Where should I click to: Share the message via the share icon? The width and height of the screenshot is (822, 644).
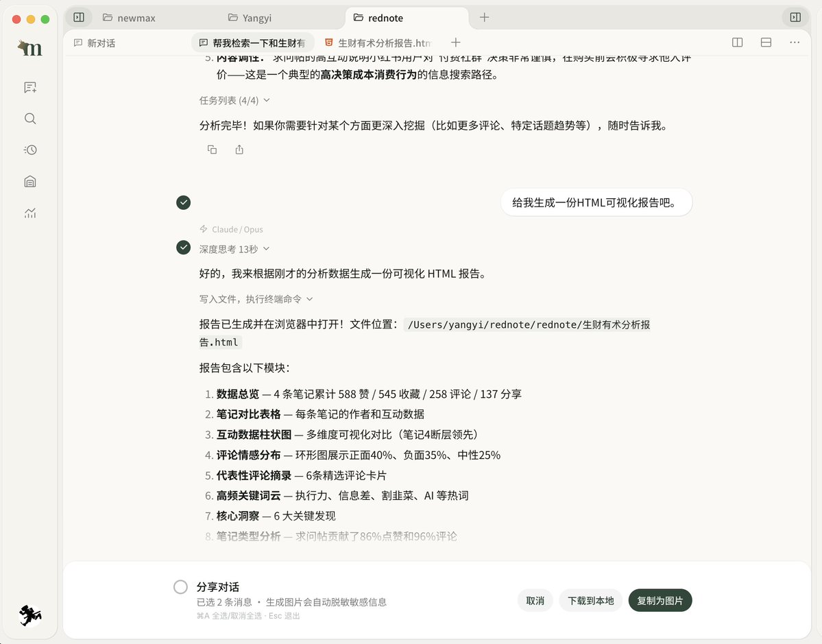coord(239,150)
